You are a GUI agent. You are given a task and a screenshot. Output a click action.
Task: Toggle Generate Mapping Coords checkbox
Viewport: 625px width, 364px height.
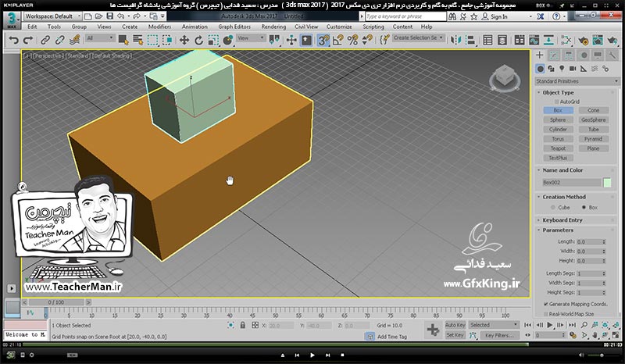(x=546, y=304)
